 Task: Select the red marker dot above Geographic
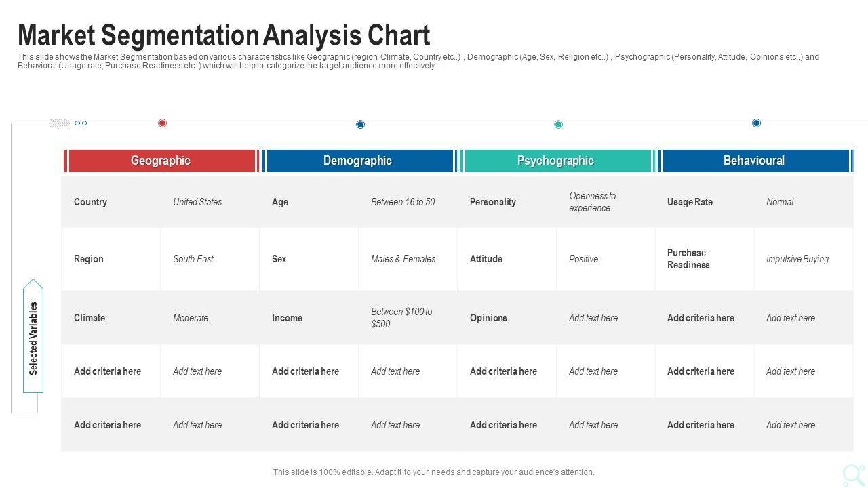(x=162, y=123)
